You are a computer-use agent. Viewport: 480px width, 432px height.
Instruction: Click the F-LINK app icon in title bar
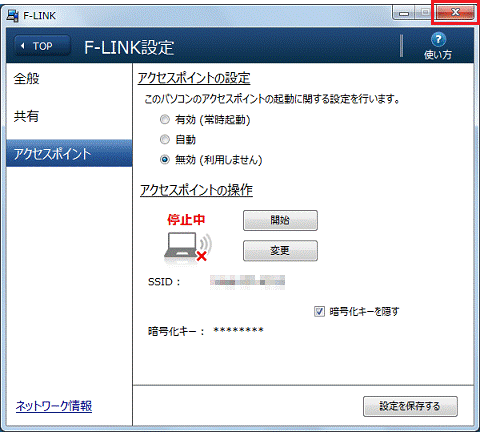pos(13,16)
